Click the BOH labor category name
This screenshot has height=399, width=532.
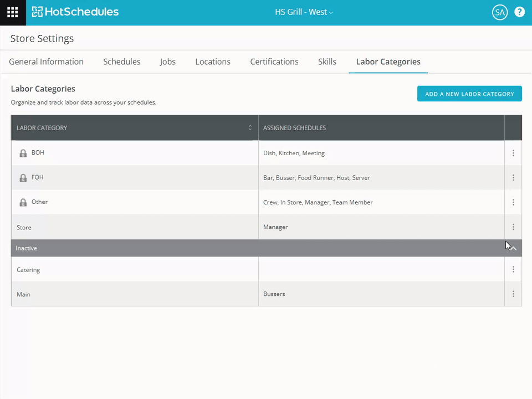click(38, 153)
